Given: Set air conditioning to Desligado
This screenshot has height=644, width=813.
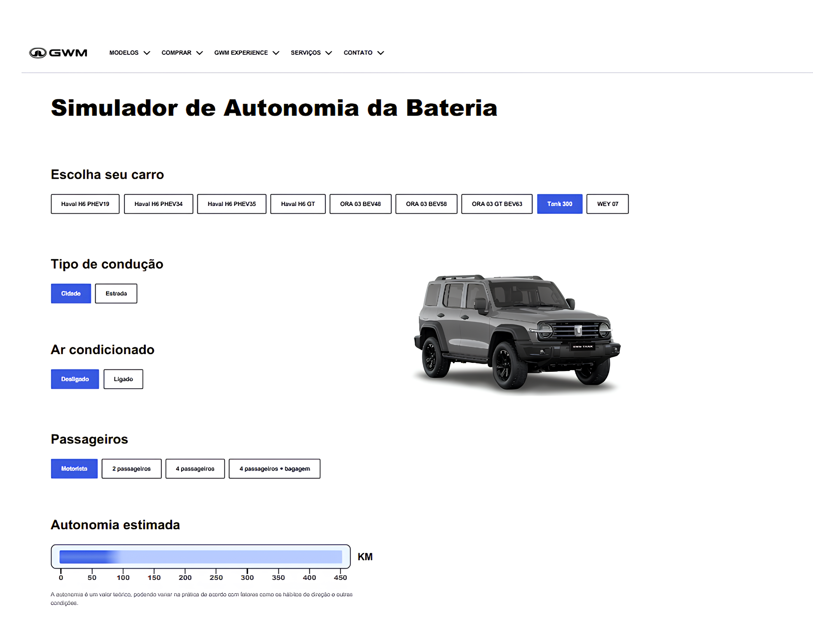Looking at the screenshot, I should point(75,379).
